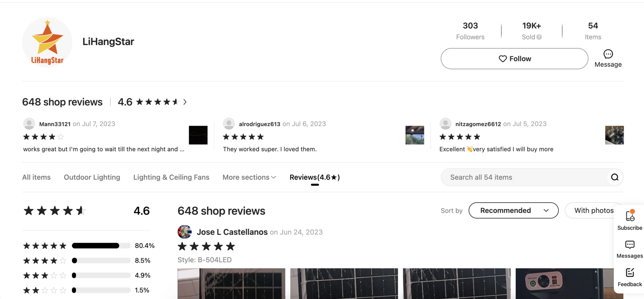Switch to the All items tab

[x=36, y=177]
